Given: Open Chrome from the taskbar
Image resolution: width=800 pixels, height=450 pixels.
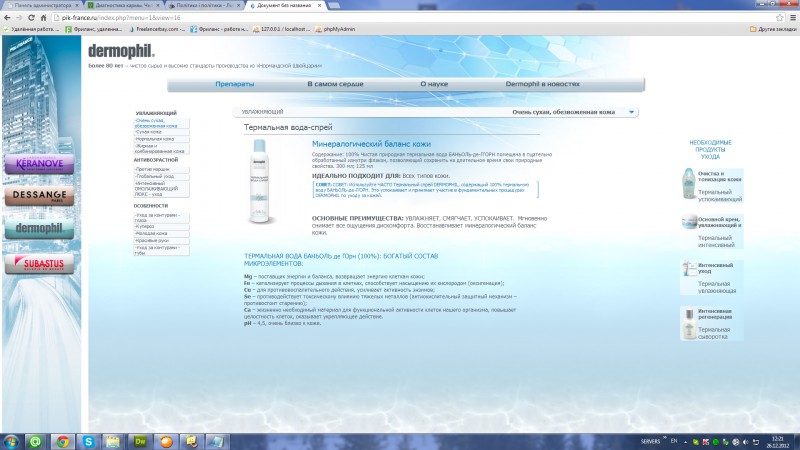Looking at the screenshot, I should [63, 441].
